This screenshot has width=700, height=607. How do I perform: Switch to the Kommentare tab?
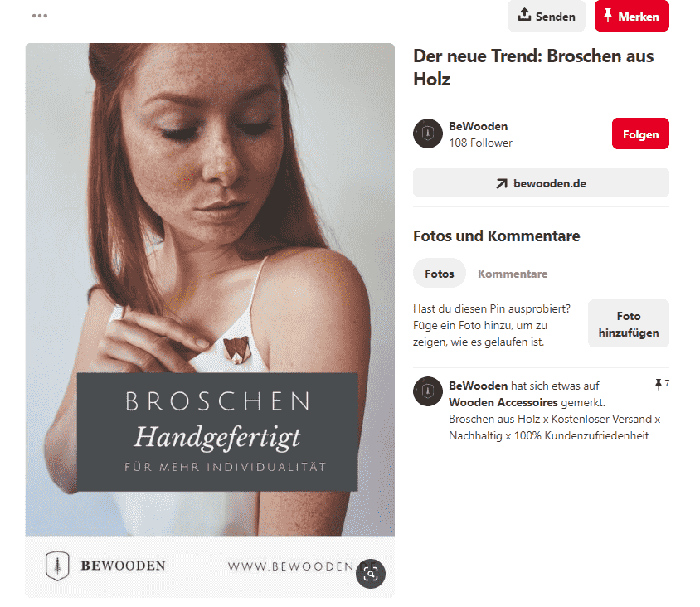tap(513, 274)
